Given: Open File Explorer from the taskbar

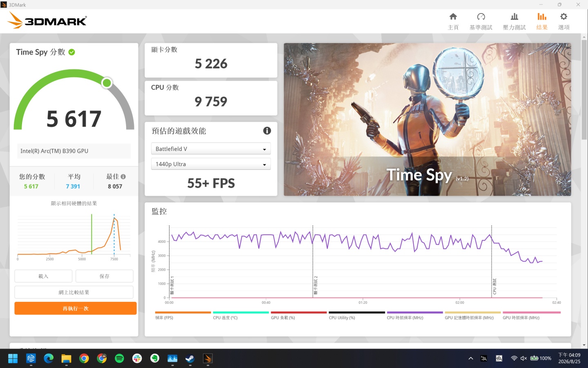Looking at the screenshot, I should pyautogui.click(x=66, y=359).
